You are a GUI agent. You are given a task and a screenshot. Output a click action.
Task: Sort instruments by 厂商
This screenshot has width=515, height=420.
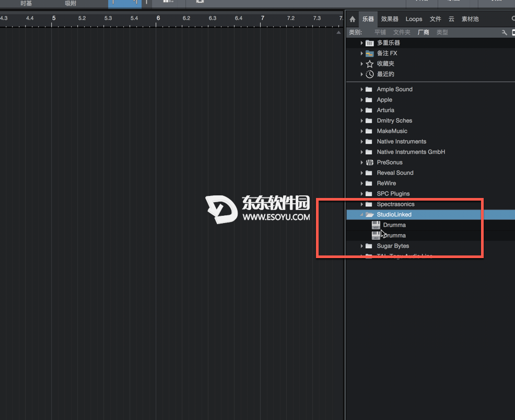424,32
